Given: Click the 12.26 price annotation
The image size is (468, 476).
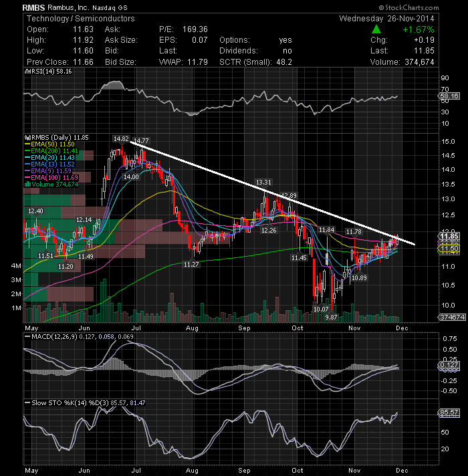Looking at the screenshot, I should pos(269,231).
